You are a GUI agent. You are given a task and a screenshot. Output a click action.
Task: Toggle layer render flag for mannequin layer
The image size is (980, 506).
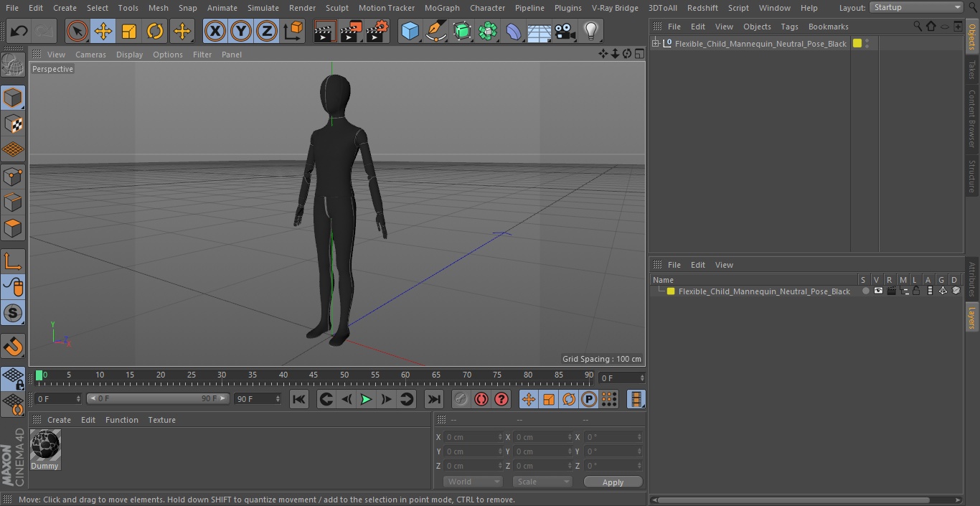pos(891,291)
